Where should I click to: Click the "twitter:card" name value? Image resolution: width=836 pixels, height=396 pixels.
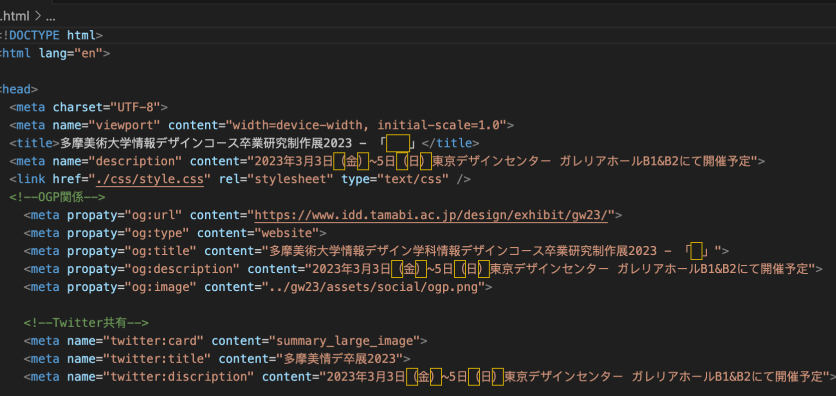pos(154,341)
